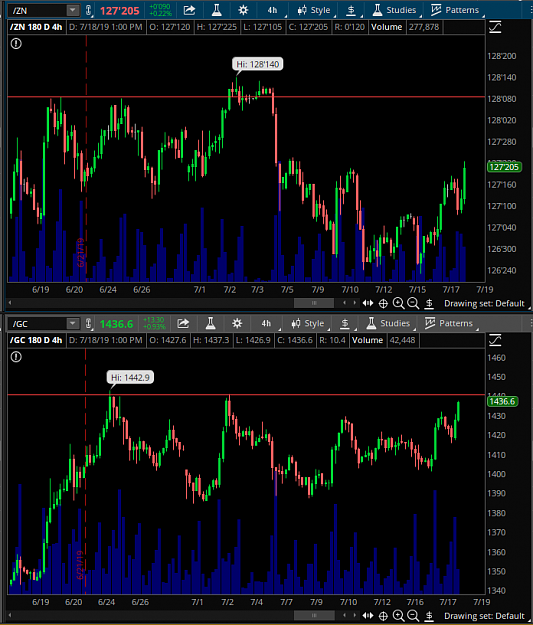The image size is (533, 625).
Task: Open symbol dropdown in /GC chart
Action: (73, 323)
